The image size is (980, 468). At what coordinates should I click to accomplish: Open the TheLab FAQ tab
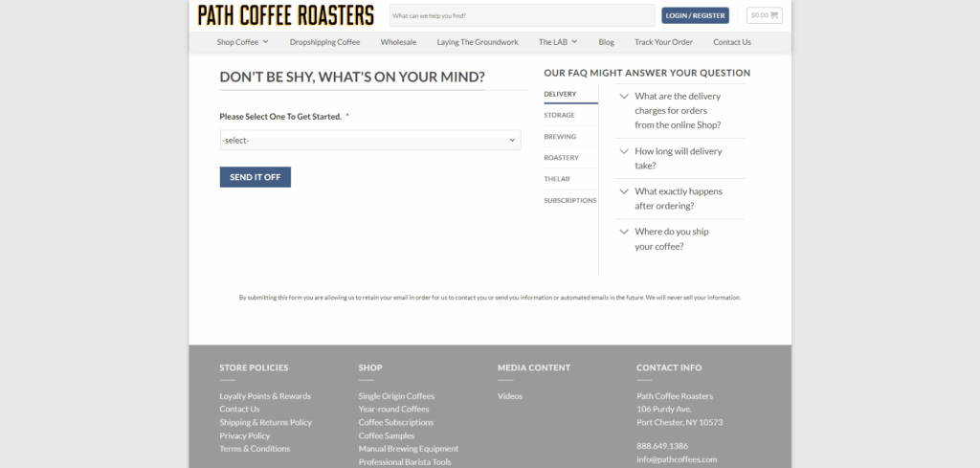(x=570, y=179)
